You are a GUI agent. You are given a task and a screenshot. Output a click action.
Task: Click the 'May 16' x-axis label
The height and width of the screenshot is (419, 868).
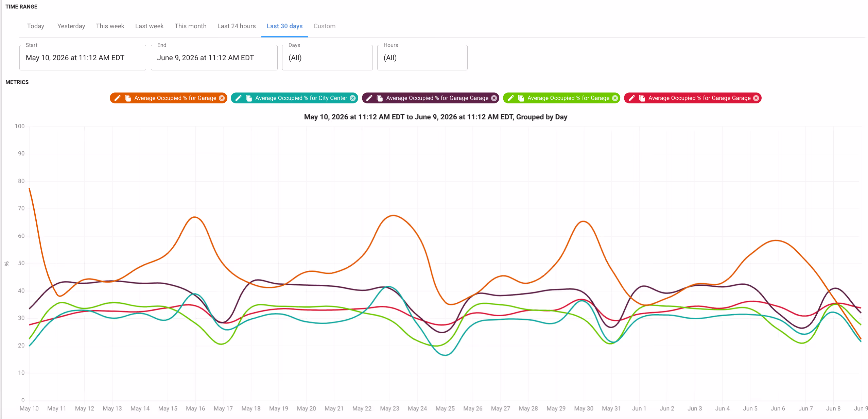click(195, 408)
